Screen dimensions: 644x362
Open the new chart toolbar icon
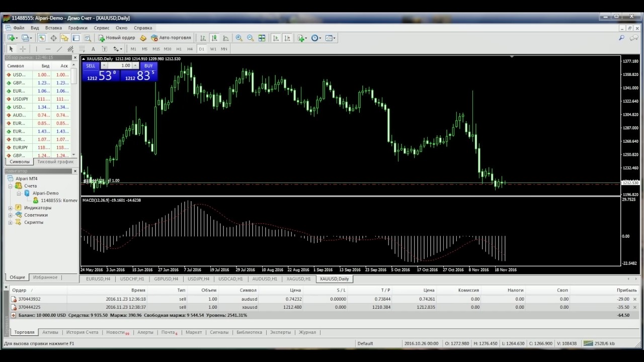(x=12, y=38)
